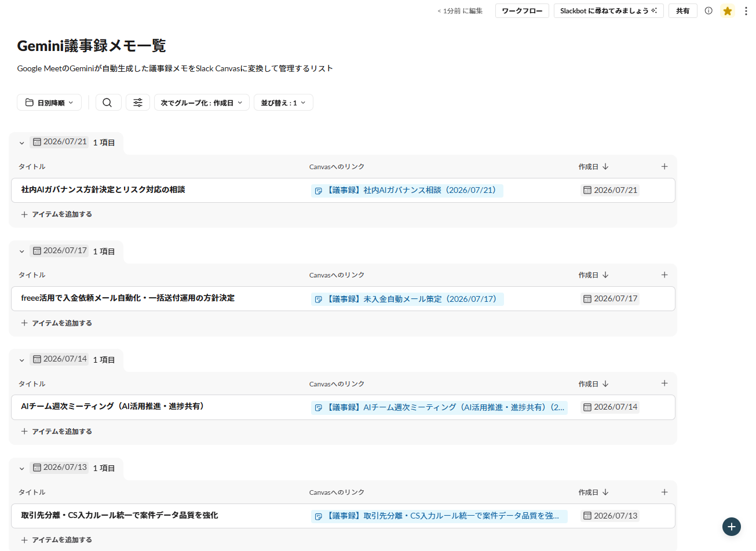Image resolution: width=756 pixels, height=551 pixels.
Task: Click the タイトル column header in the 2026/07/17 group
Action: [32, 275]
